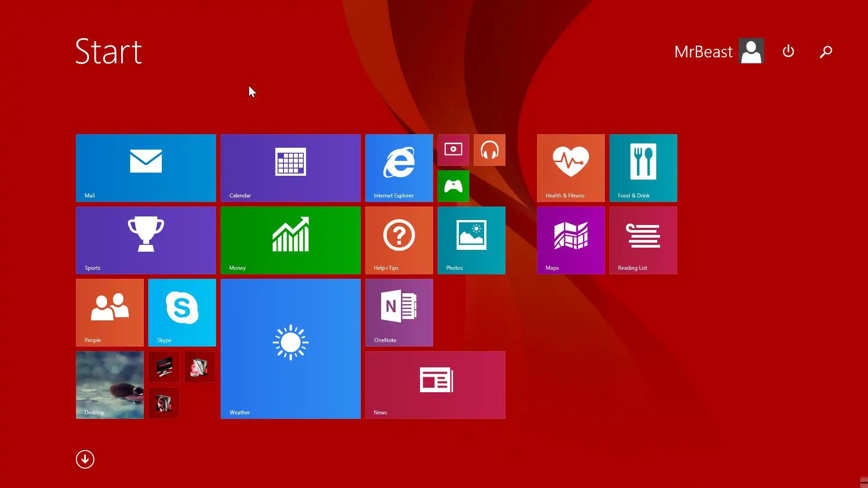Click the zoom-out button at bottom-right corner

[x=863, y=482]
